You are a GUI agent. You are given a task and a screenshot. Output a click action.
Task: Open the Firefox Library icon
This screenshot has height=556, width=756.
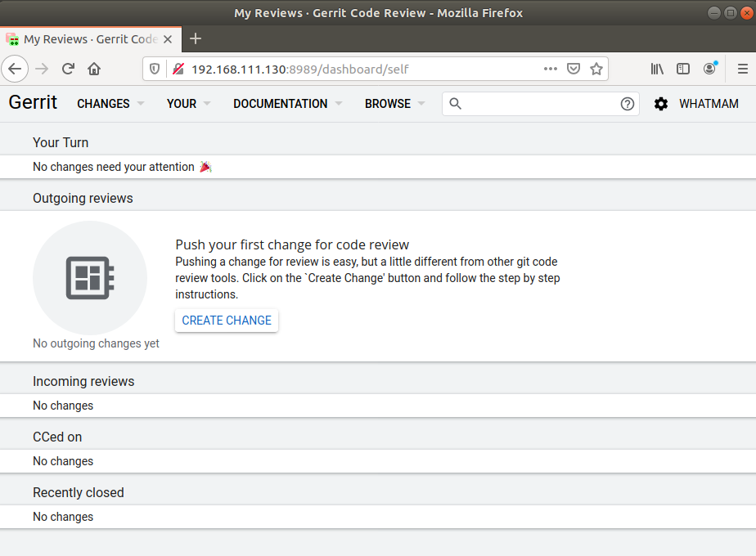(657, 69)
